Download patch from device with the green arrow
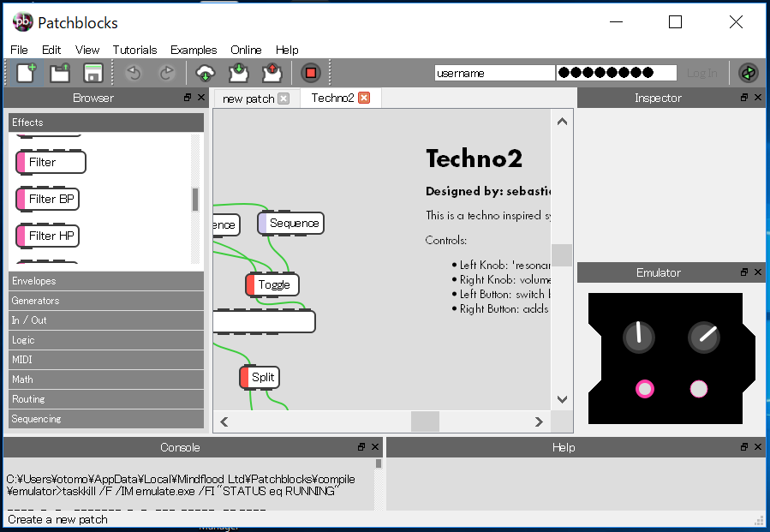The height and width of the screenshot is (532, 770). (x=239, y=73)
